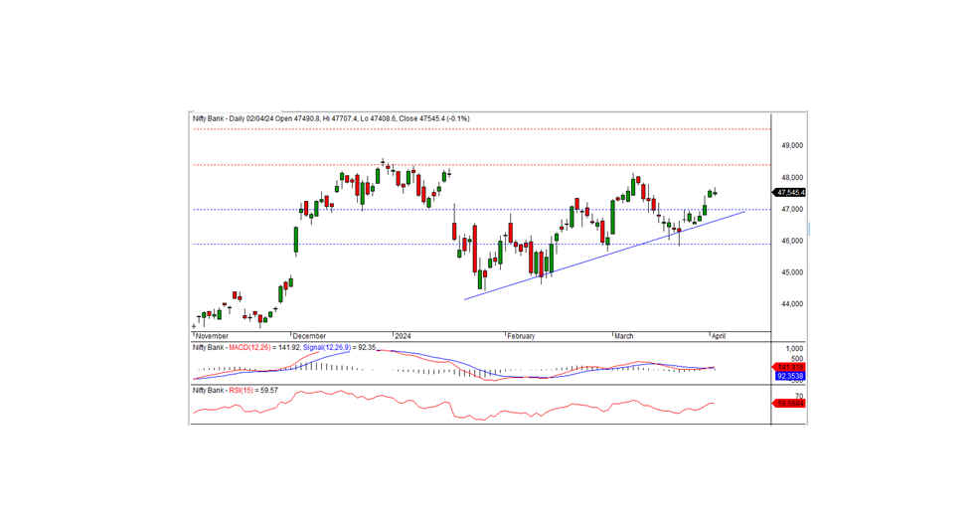Click the 47,000 price axis label
The width and height of the screenshot is (980, 525).
coord(792,210)
